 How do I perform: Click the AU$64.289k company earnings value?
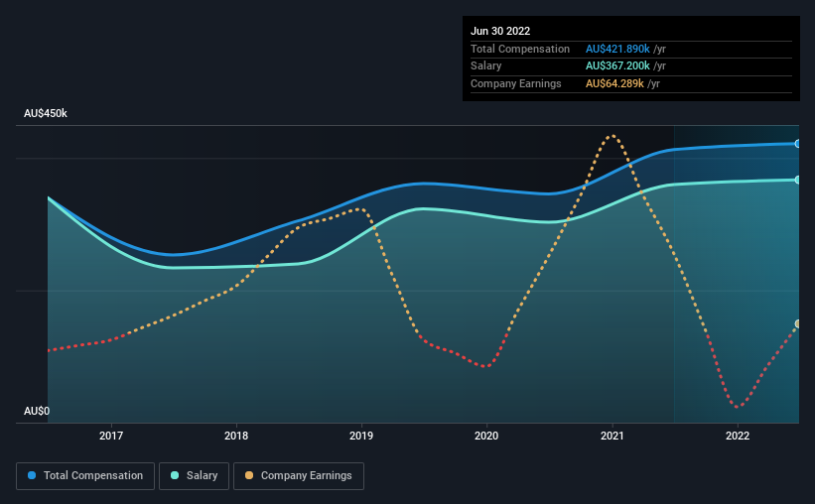[x=614, y=83]
